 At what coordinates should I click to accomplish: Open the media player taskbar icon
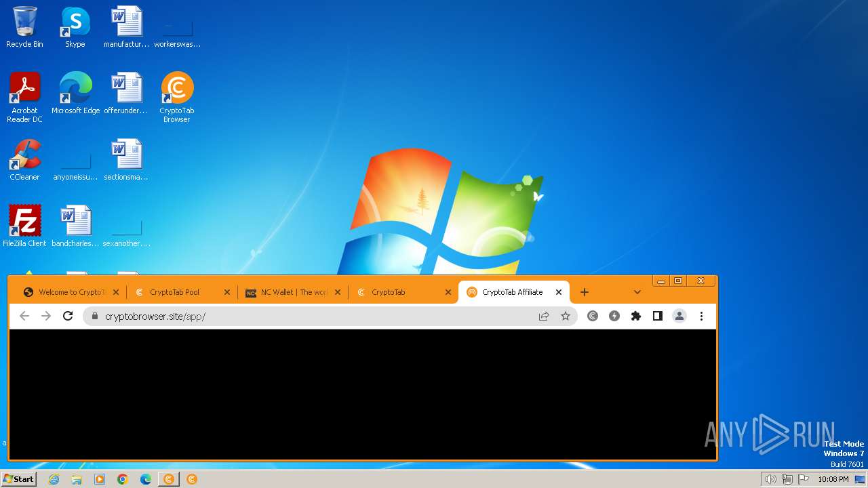pyautogui.click(x=100, y=479)
